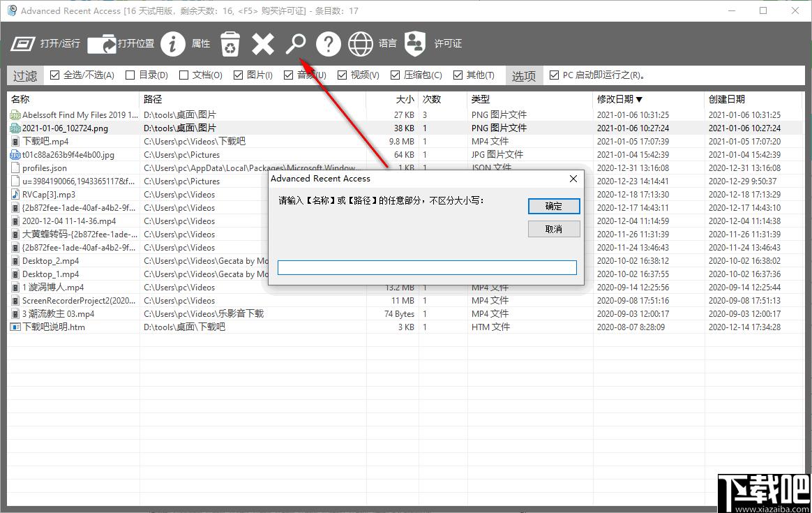Show properties with the info icon
Image resolution: width=812 pixels, height=513 pixels.
tap(172, 43)
